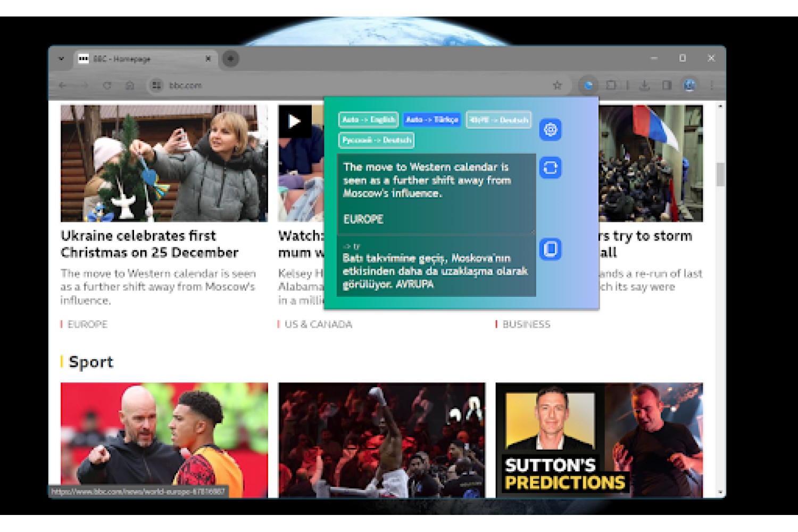Play the video on the Watch story
The image size is (798, 532).
tap(294, 121)
